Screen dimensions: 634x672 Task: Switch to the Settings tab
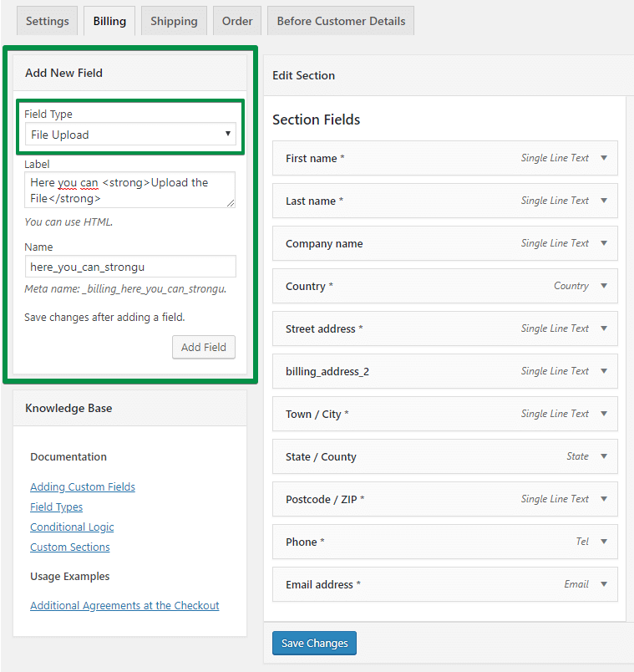(x=47, y=21)
